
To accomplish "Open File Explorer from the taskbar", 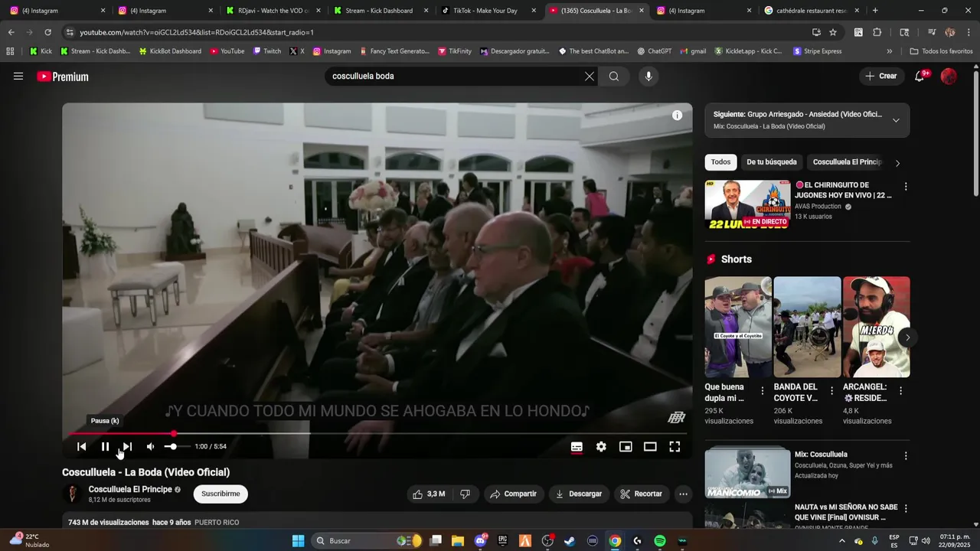I will coord(458,541).
